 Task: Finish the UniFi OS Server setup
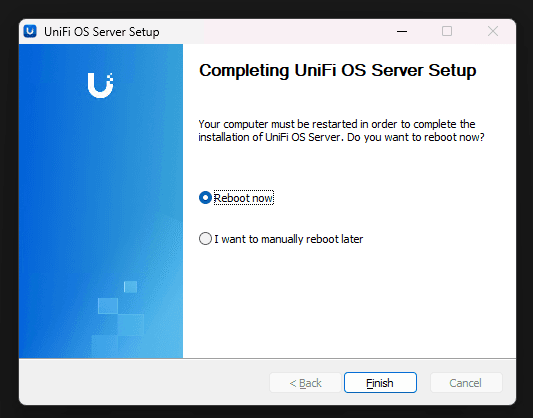380,383
